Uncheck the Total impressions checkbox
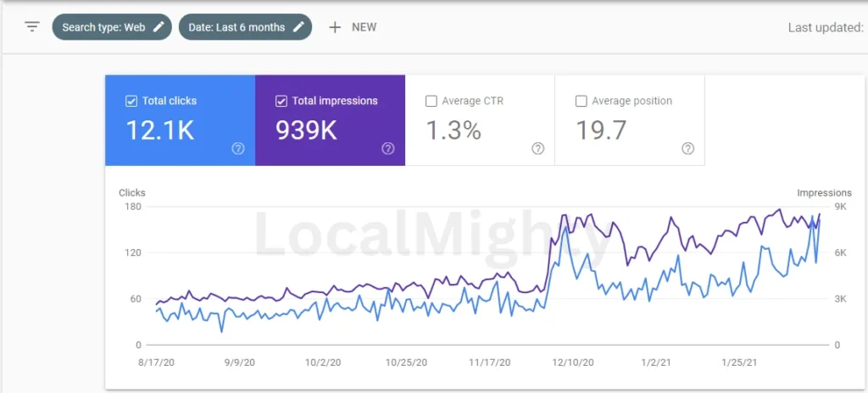This screenshot has width=868, height=393. pos(281,101)
